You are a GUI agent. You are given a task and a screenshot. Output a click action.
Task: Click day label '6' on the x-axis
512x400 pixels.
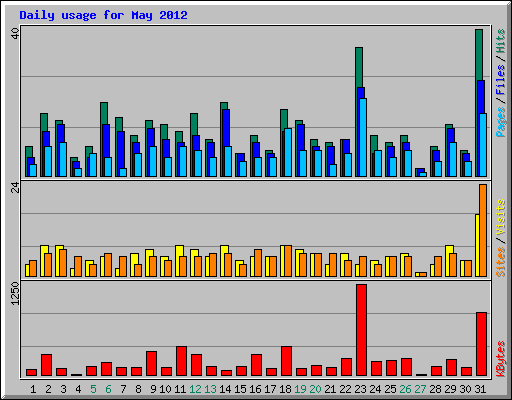108,389
